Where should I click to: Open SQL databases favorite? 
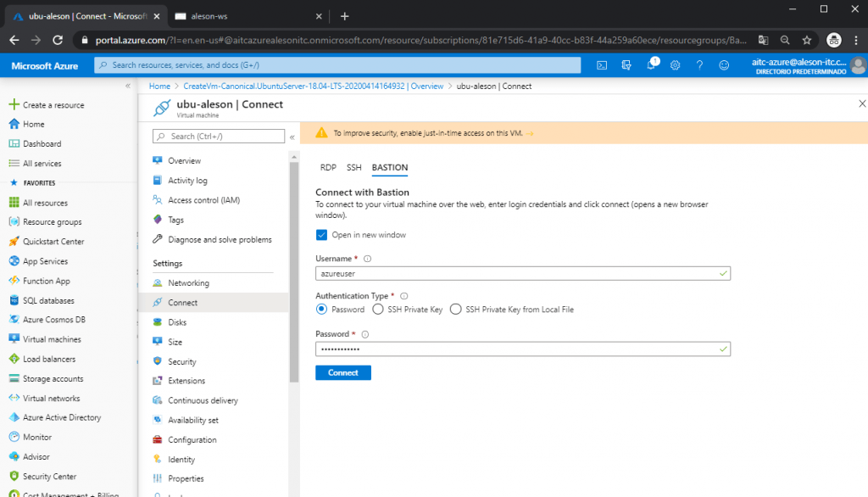pyautogui.click(x=48, y=300)
